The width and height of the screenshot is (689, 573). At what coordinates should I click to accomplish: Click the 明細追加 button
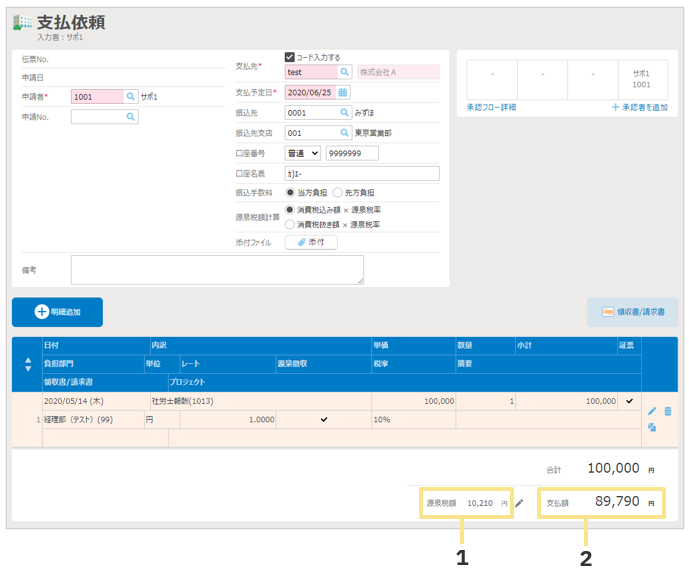click(x=57, y=312)
